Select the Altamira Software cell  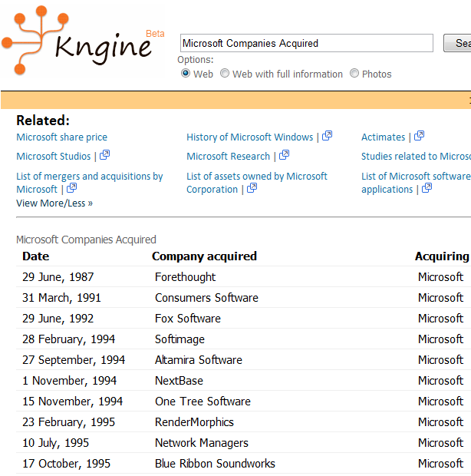(199, 360)
